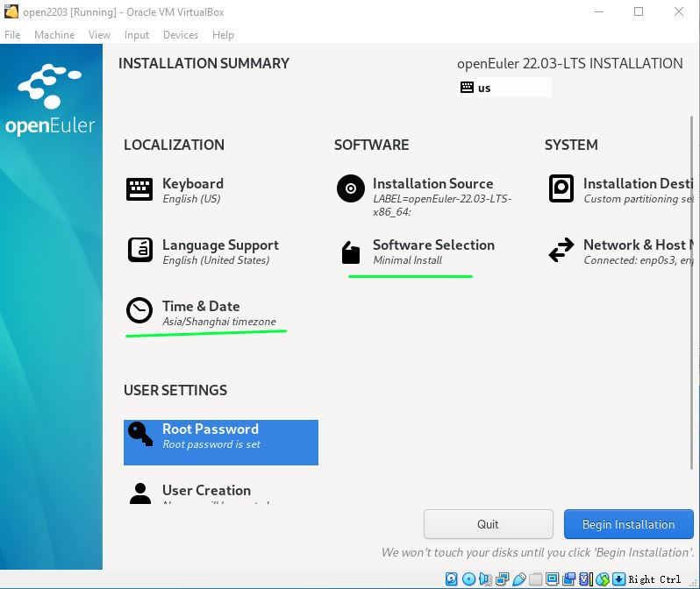Viewport: 700px width, 589px height.
Task: Click recording status bar icon
Action: [568, 579]
